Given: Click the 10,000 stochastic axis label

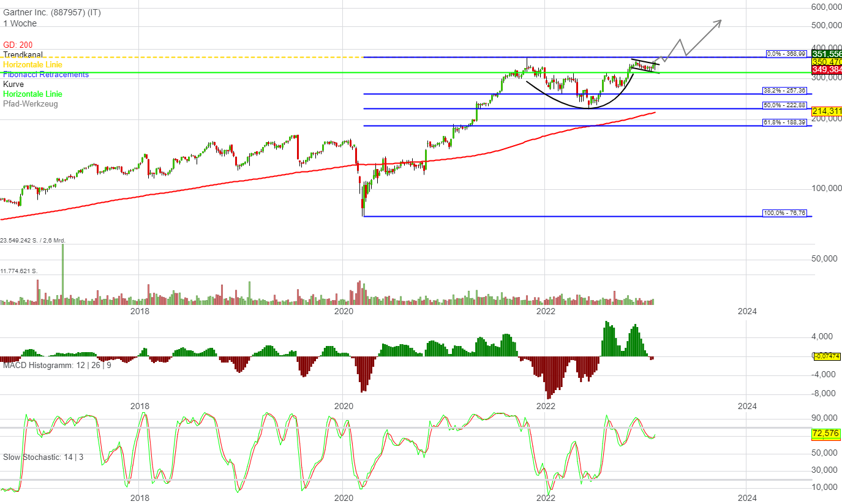Looking at the screenshot, I should 825,487.
